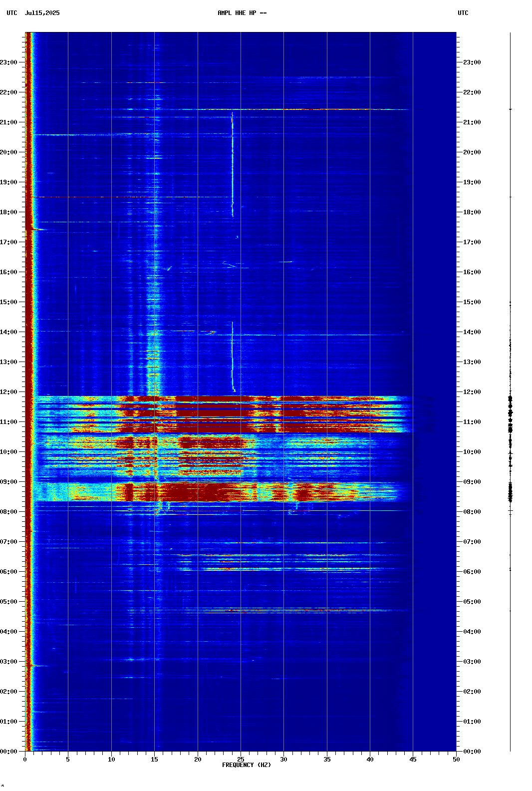Click the top-left UTC label
The image size is (532, 791).
click(12, 13)
